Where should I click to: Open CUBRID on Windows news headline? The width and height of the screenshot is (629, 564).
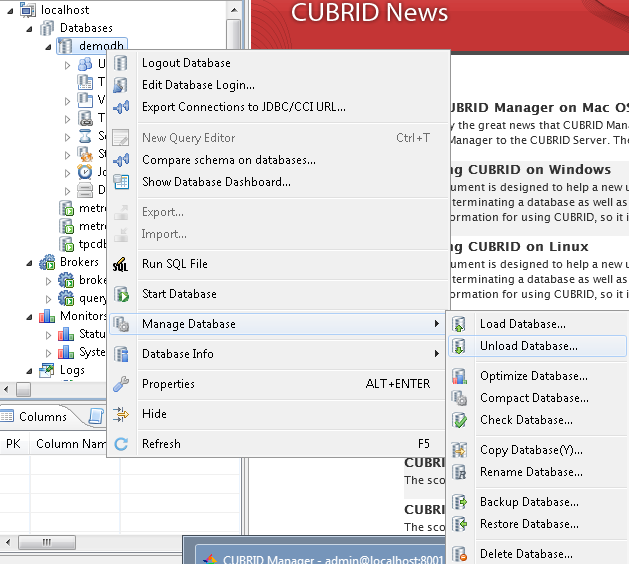(530, 170)
